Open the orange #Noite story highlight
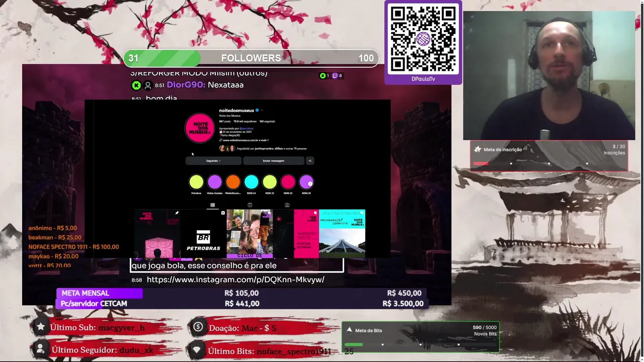Screen dimensions: 644x362 click(x=233, y=182)
